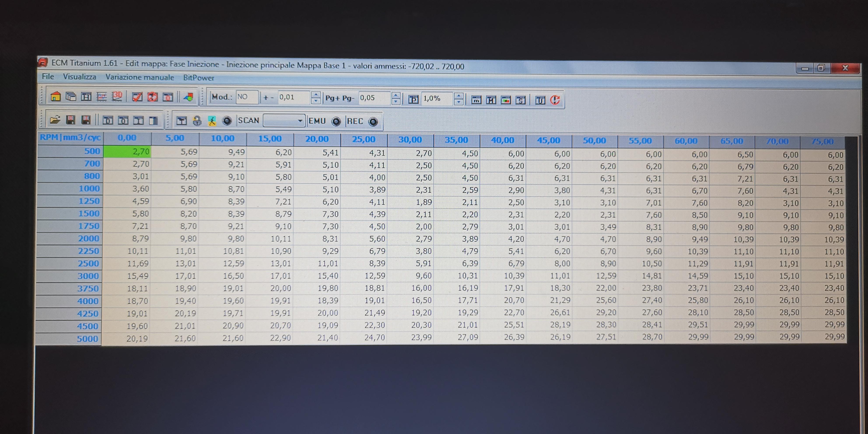Screen dimensions: 868x434
Task: Select cell 12,59 in row 2500
Action: (x=222, y=264)
